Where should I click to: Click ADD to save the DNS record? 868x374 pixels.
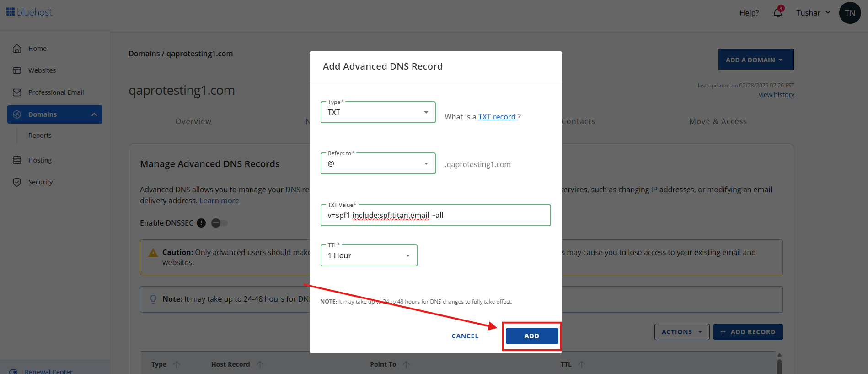[531, 336]
